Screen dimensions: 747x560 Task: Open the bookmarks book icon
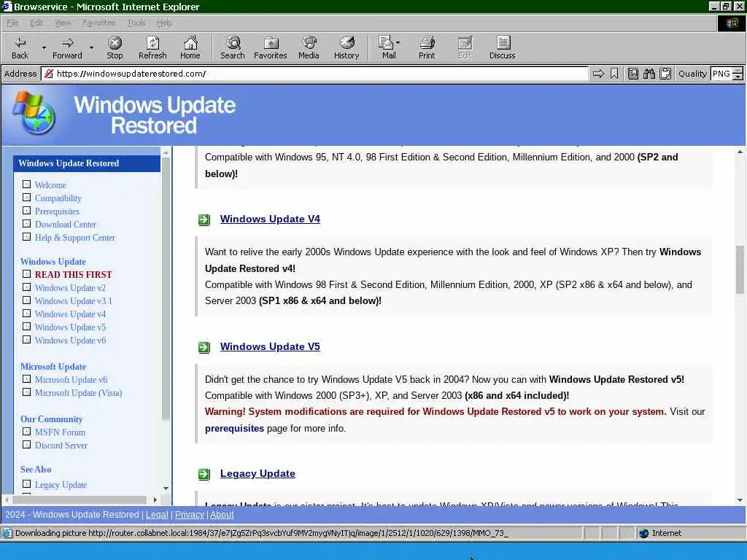(632, 74)
